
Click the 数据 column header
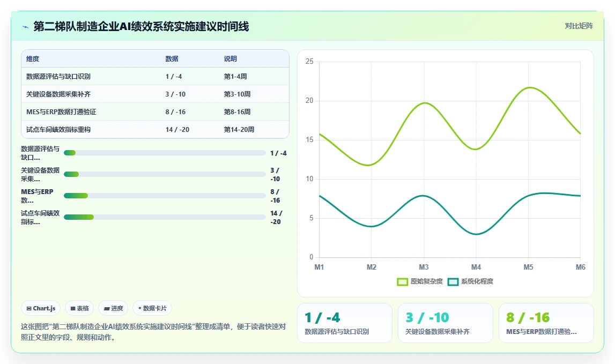coord(172,59)
